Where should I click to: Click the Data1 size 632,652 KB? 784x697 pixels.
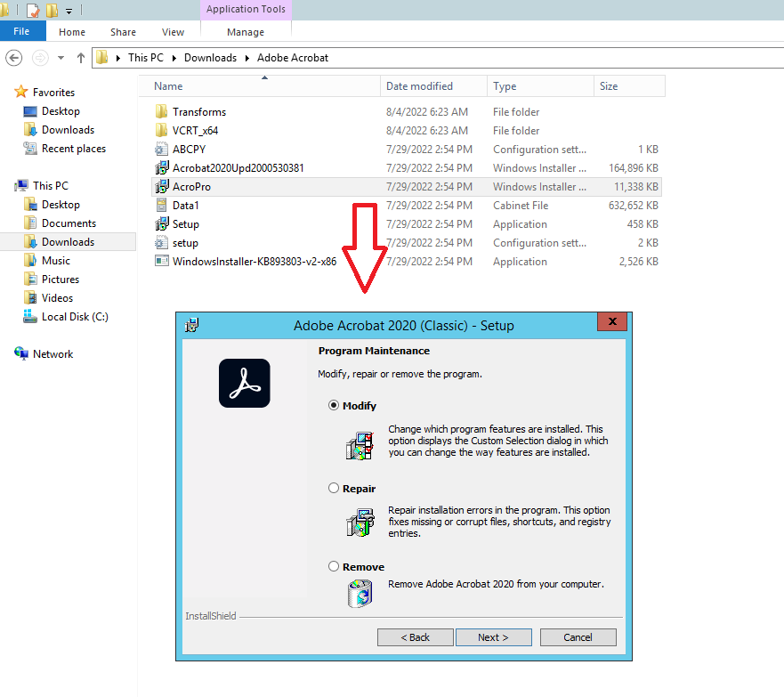[x=633, y=205]
